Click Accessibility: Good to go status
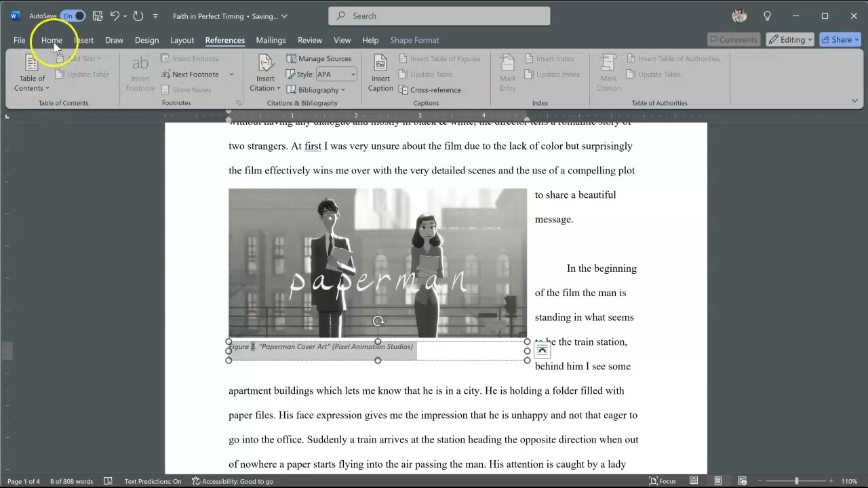 coord(233,481)
